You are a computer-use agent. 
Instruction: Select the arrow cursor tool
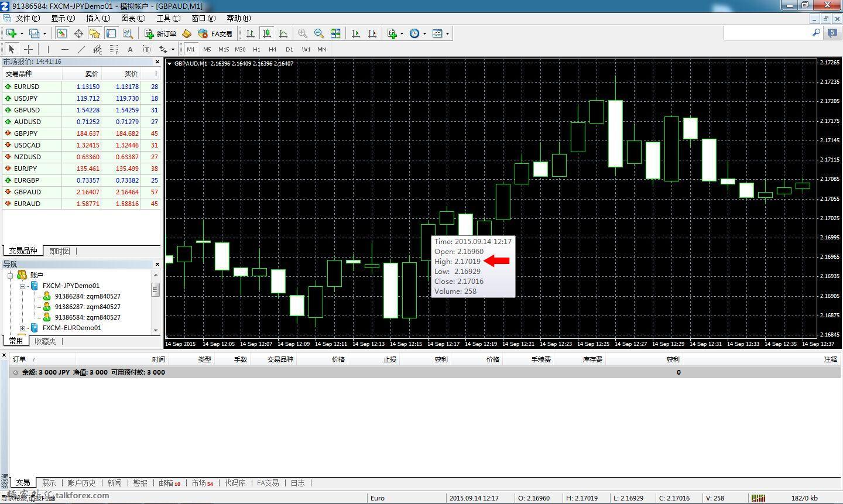coord(12,49)
